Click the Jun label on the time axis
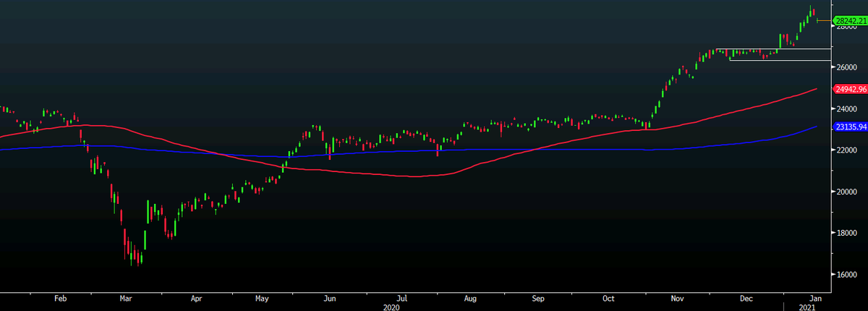Viewport: 868px width, 311px height. point(329,297)
